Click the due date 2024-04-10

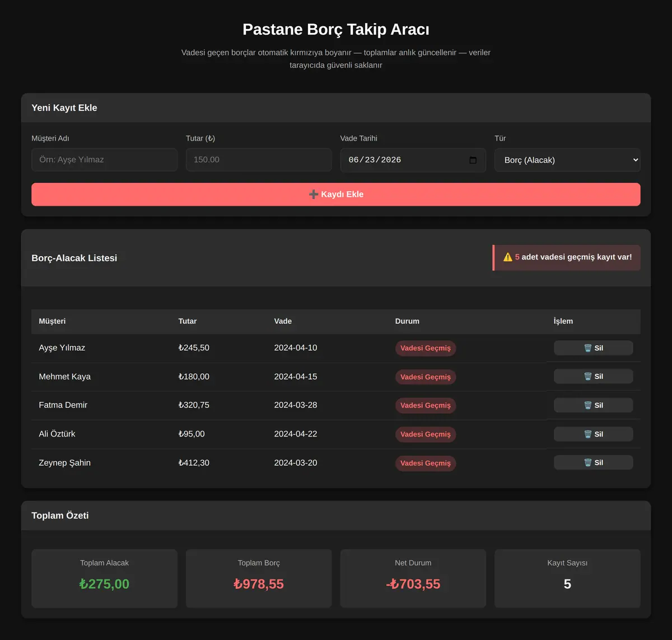click(296, 348)
